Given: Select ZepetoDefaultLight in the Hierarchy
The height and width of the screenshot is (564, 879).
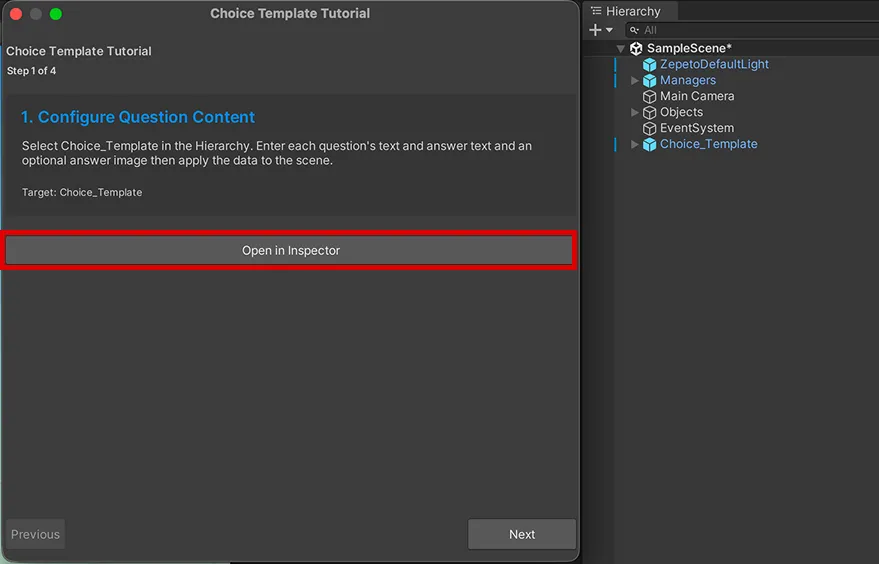Looking at the screenshot, I should (x=714, y=64).
